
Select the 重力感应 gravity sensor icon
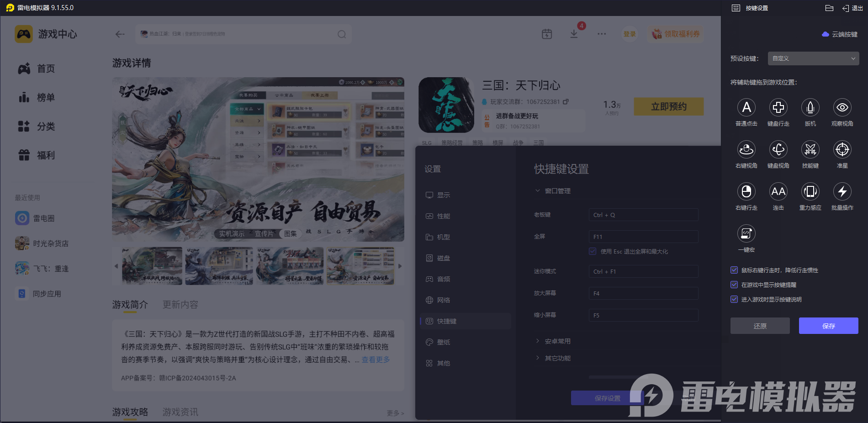point(810,192)
